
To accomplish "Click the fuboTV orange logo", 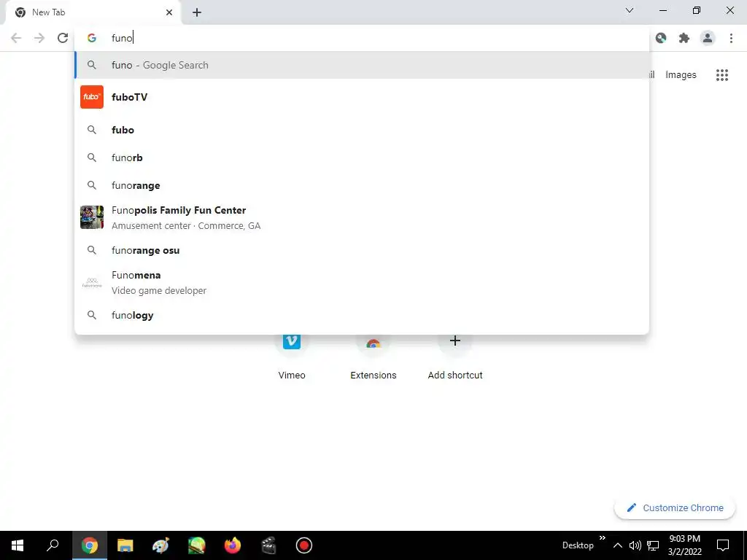I will [92, 97].
